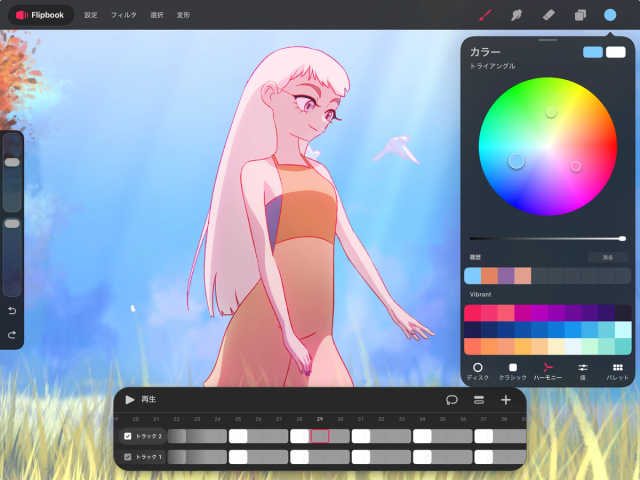This screenshot has width=640, height=480.
Task: Jump to frame 29 on timeline ruler
Action: pyautogui.click(x=320, y=419)
